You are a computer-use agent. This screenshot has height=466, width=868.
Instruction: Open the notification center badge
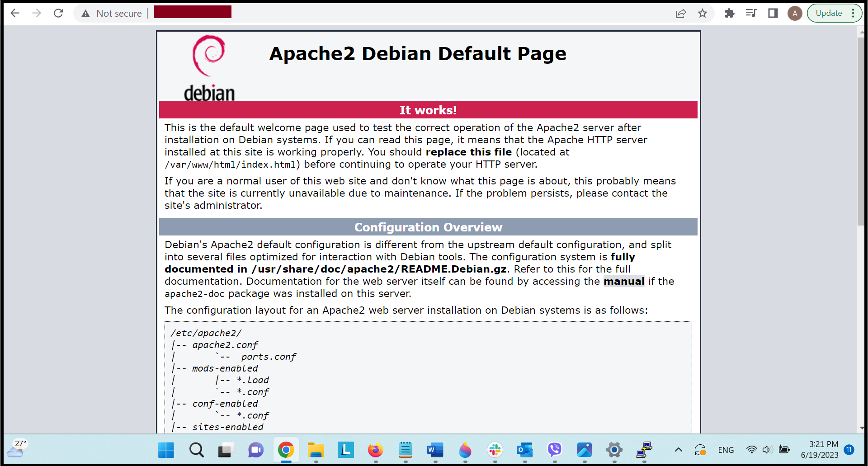[x=849, y=450]
